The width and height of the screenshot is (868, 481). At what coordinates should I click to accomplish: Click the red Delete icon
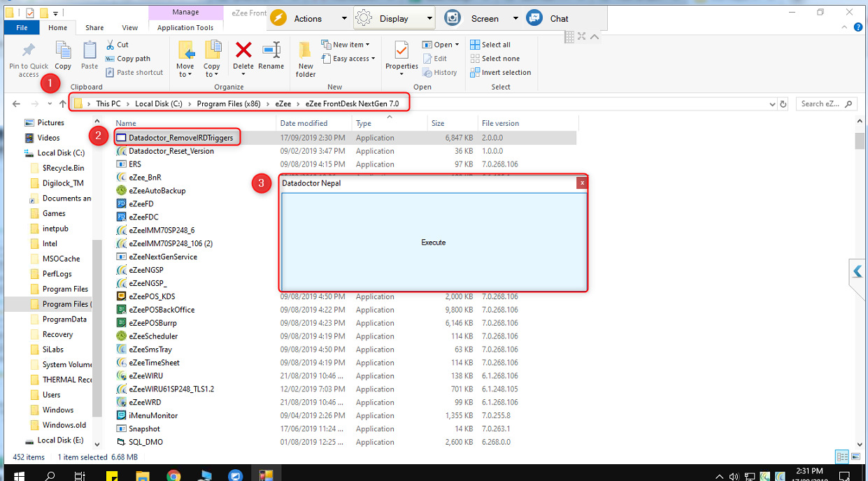[243, 50]
